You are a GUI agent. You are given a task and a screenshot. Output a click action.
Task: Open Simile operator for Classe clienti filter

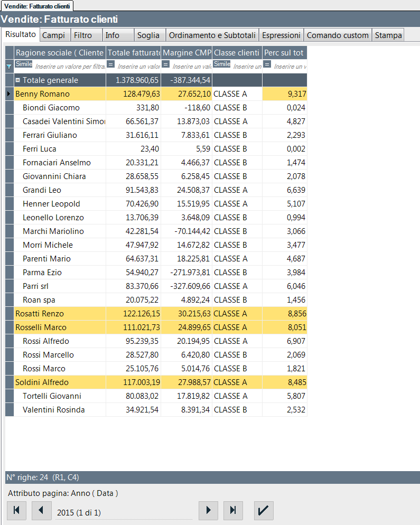[x=222, y=64]
